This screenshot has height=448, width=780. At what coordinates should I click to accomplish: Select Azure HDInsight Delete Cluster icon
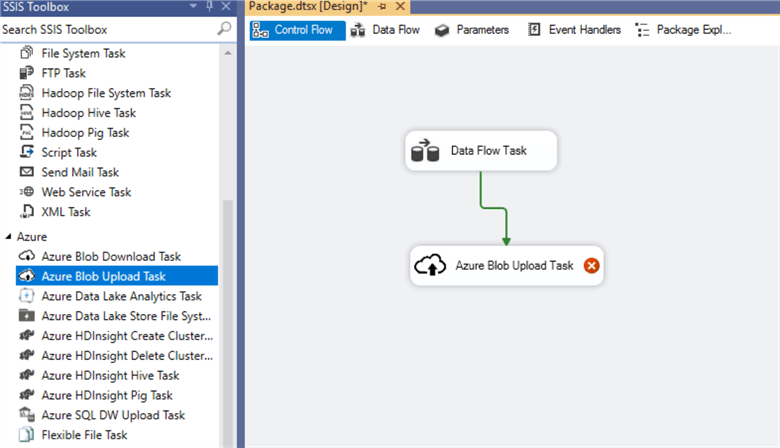pos(26,355)
